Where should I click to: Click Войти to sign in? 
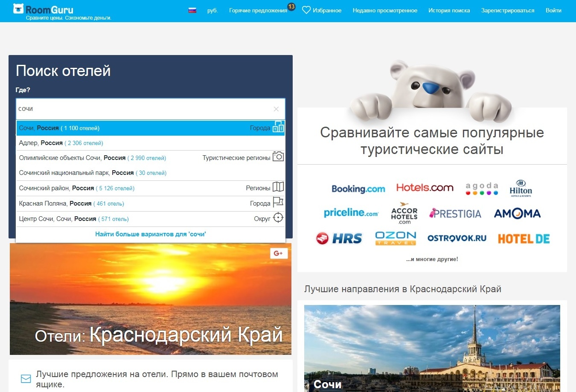tap(553, 10)
